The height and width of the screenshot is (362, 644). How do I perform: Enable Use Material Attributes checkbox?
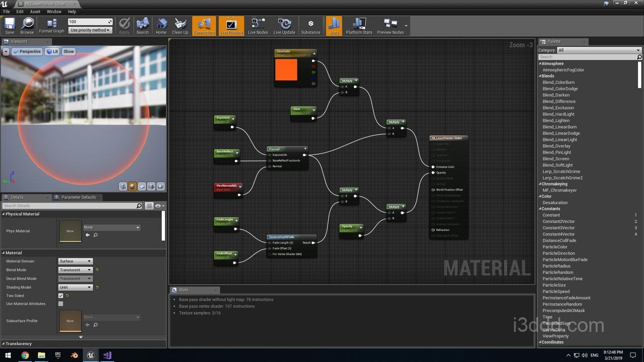pos(61,304)
